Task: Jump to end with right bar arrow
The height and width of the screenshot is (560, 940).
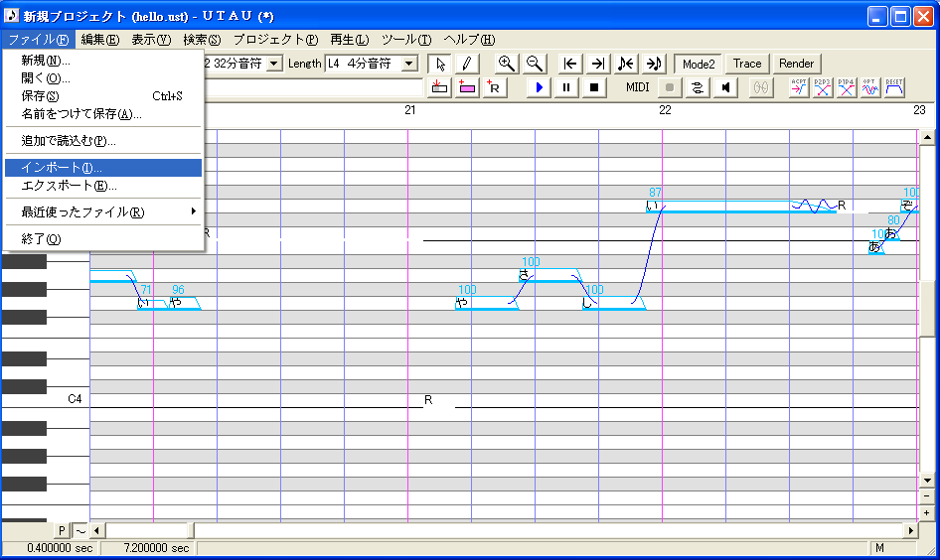Action: coord(597,64)
